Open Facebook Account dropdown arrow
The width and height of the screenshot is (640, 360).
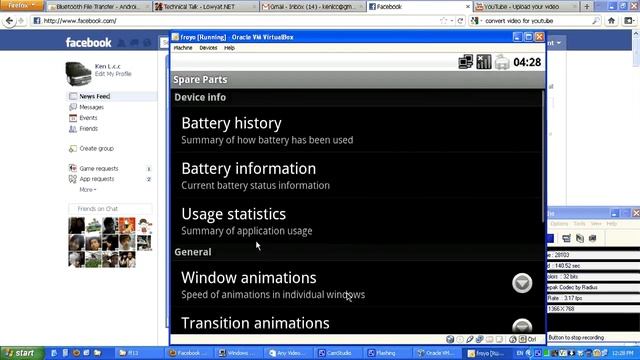coord(559,42)
